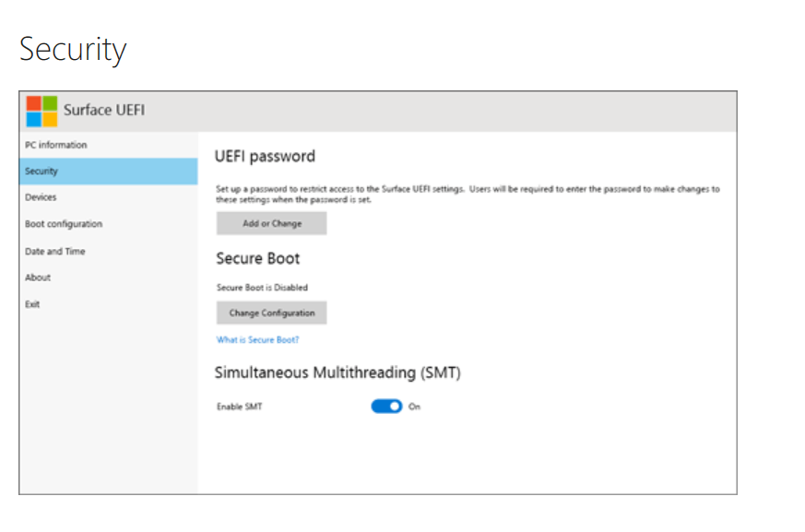This screenshot has width=805, height=532.
Task: Click the Add or Change password button
Action: (272, 223)
